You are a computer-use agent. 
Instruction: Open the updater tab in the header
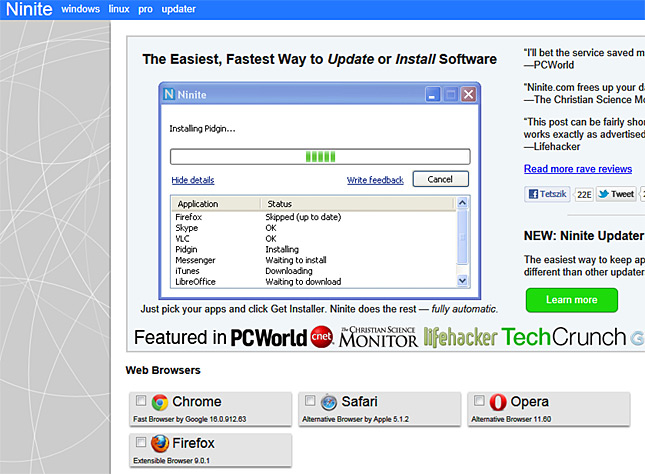tap(179, 9)
